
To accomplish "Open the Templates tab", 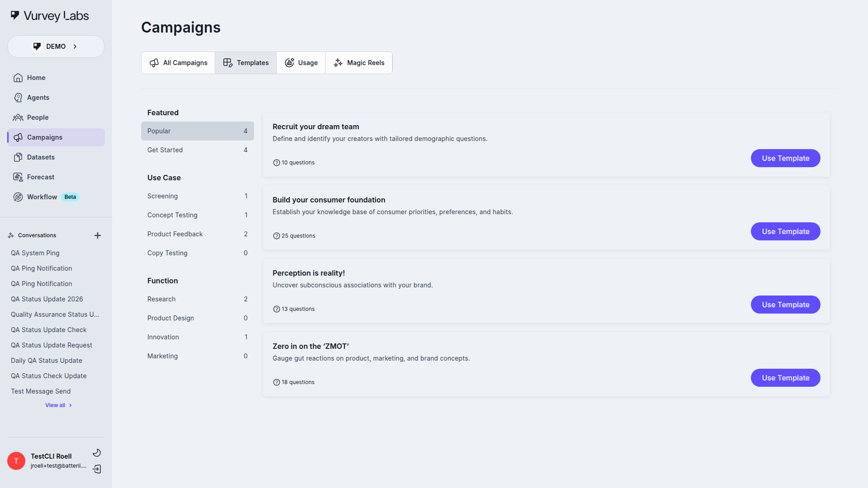I will 245,63.
